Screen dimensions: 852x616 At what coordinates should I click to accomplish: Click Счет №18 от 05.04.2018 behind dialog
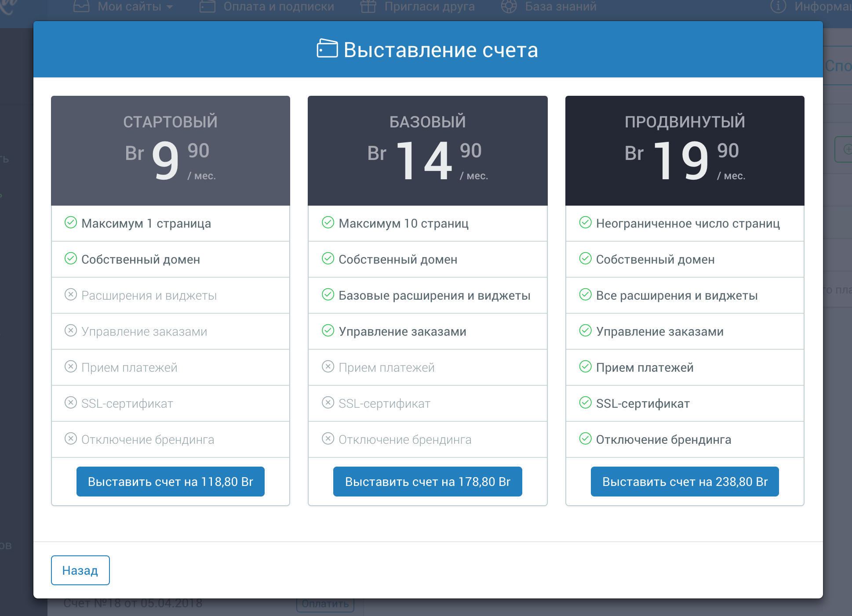(133, 604)
